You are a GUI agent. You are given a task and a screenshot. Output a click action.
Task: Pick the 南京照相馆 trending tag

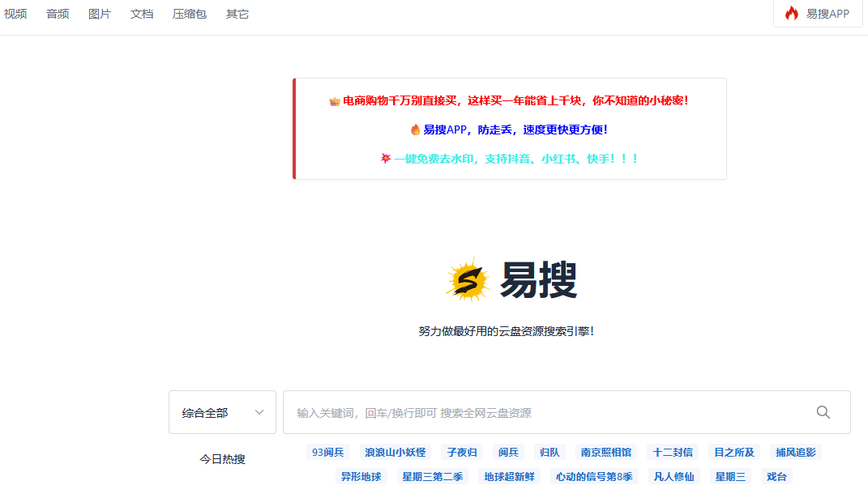(606, 452)
